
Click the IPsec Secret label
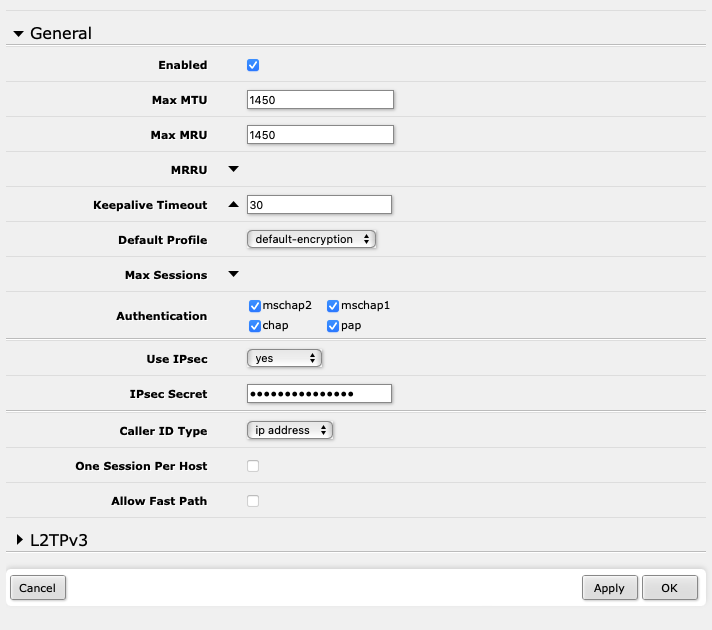pyautogui.click(x=168, y=394)
